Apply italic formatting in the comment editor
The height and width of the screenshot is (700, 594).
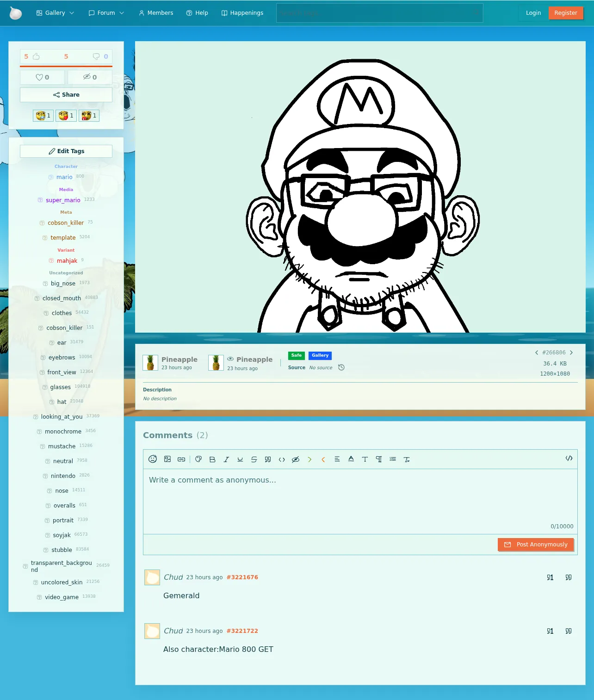point(226,459)
